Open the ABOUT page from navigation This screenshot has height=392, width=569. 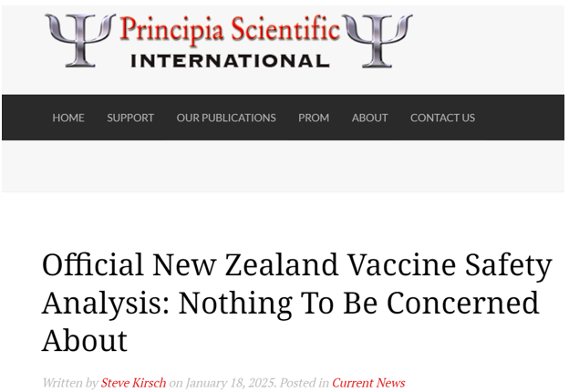[x=370, y=118]
